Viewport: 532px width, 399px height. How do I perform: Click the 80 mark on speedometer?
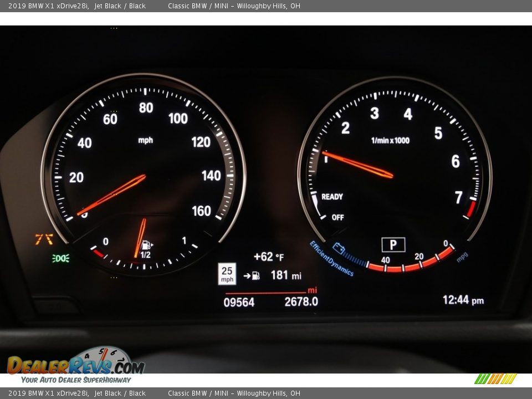[x=146, y=108]
